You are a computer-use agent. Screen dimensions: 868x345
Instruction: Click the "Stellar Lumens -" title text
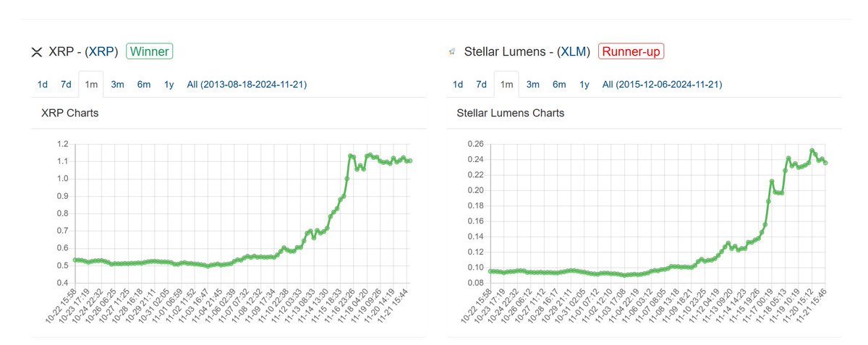pos(509,52)
